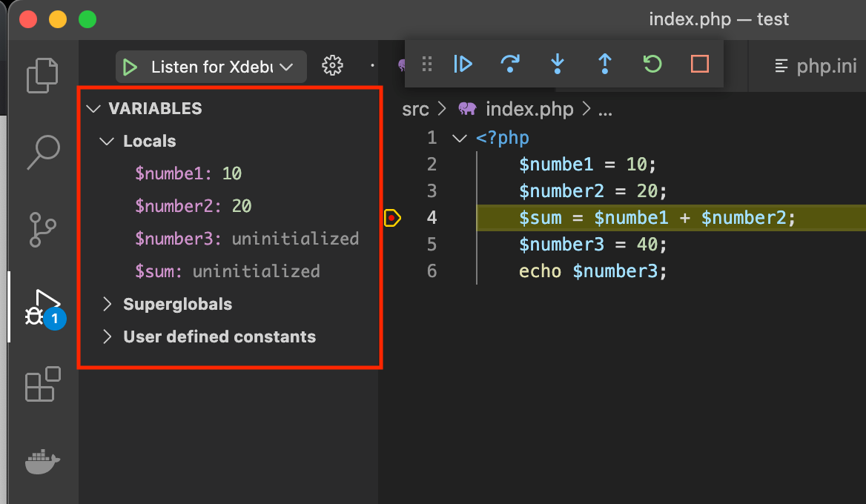Screen dimensions: 866x504
Task: Open the Source Control view
Action: tap(42, 230)
